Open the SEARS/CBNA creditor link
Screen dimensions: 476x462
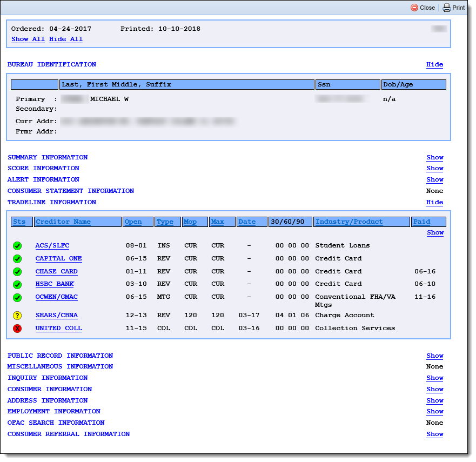pyautogui.click(x=57, y=316)
